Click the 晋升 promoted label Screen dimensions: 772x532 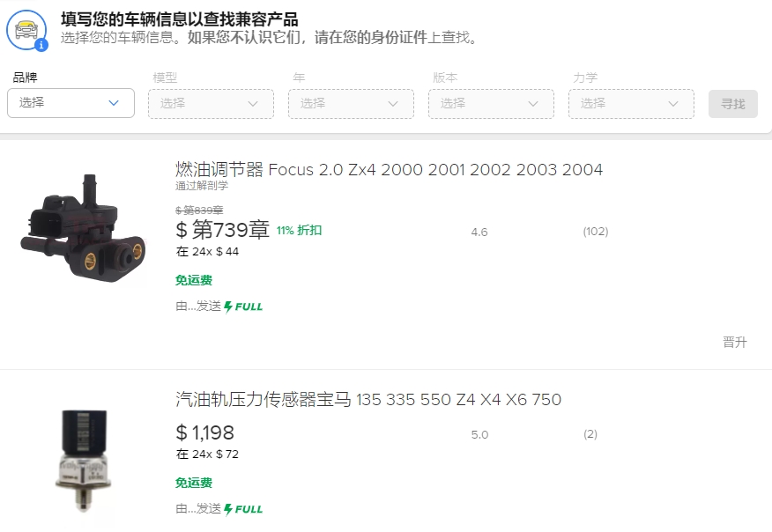734,343
